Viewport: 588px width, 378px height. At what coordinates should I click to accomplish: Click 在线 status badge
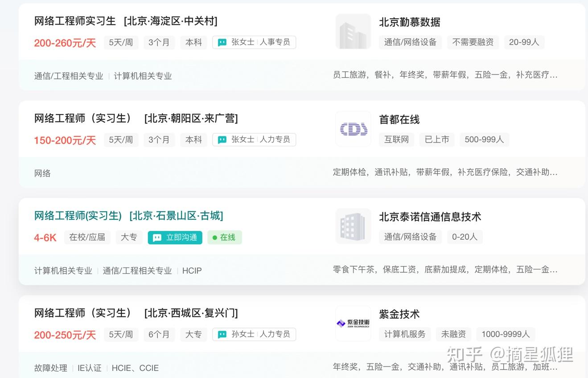(x=224, y=238)
